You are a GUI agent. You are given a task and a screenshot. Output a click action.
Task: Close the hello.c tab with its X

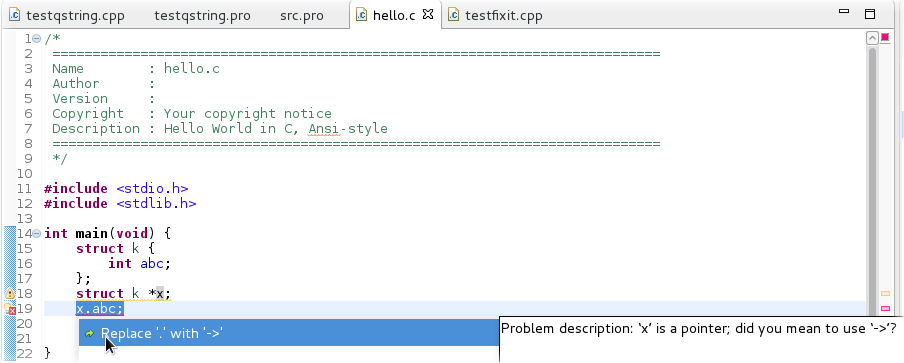(428, 14)
